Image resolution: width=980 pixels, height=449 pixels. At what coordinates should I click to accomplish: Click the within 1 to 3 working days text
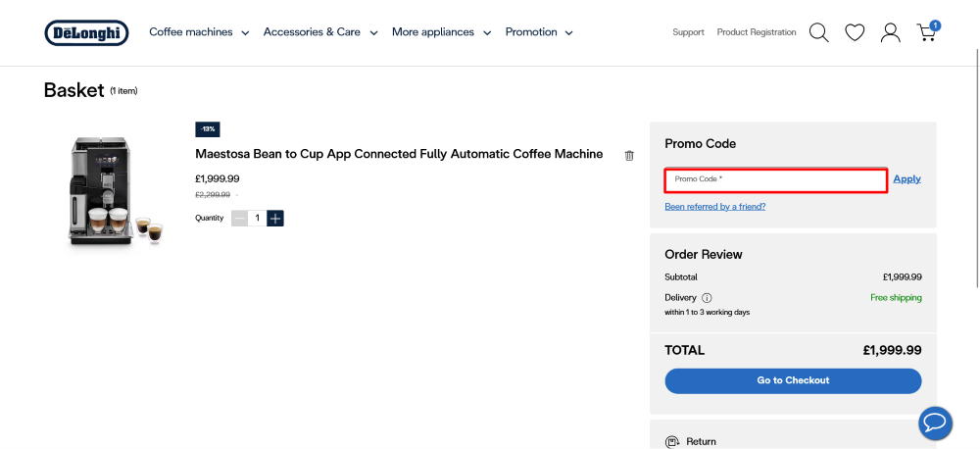707,312
